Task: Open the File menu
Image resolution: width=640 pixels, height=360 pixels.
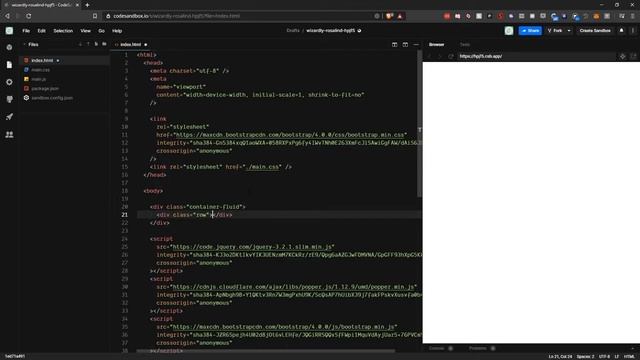Action: click(26, 31)
